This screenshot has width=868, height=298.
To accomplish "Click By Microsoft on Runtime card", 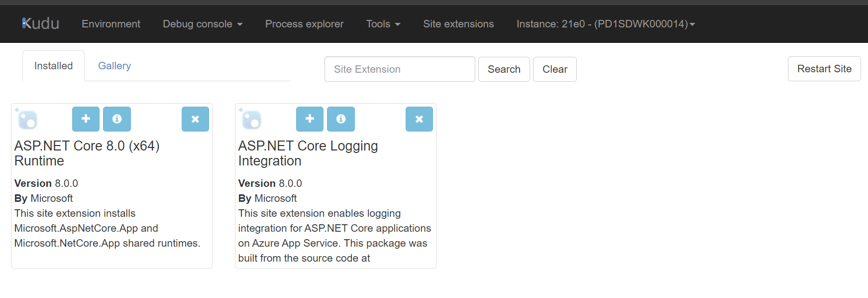I will (x=44, y=198).
